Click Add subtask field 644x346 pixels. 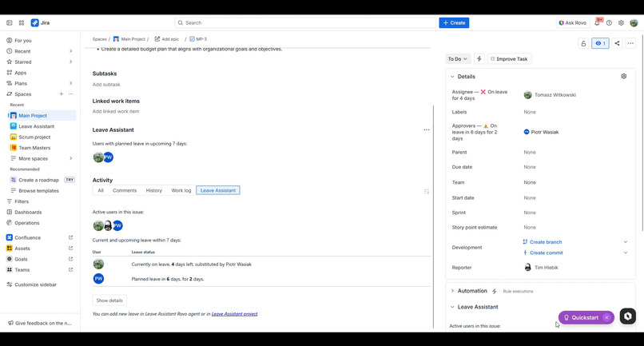[x=106, y=85]
